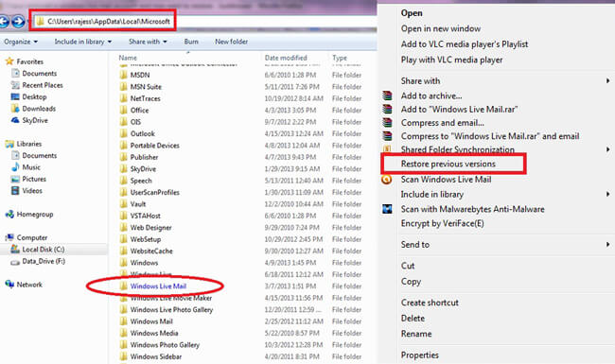Screen dimensions: 615x364
Task: Click the Favorites star icon
Action: pyautogui.click(x=9, y=61)
